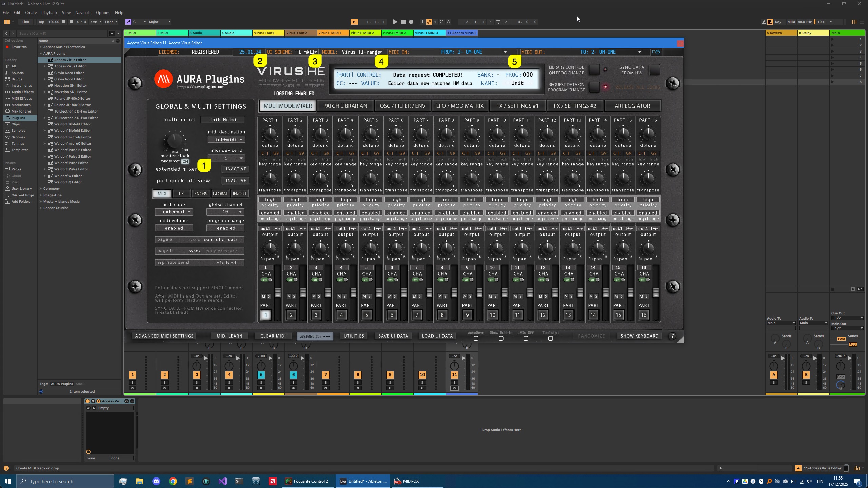Enable the AutoSave checkbox
This screenshot has width=868, height=488.
coord(476,338)
